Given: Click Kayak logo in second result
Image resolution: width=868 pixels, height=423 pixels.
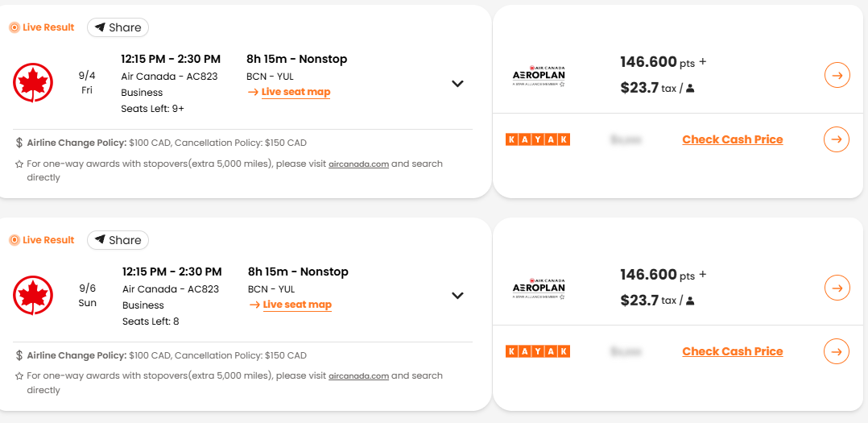Looking at the screenshot, I should 538,351.
